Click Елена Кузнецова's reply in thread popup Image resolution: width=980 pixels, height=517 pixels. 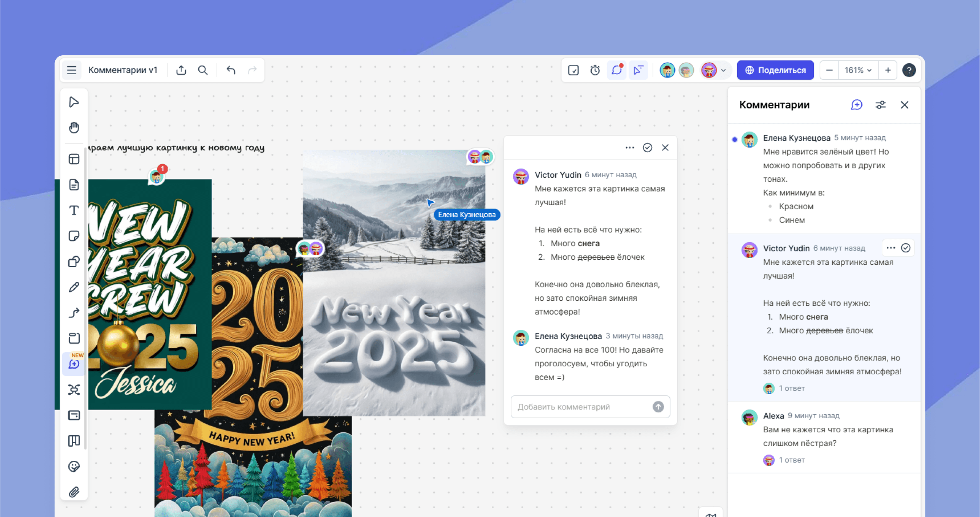point(590,357)
